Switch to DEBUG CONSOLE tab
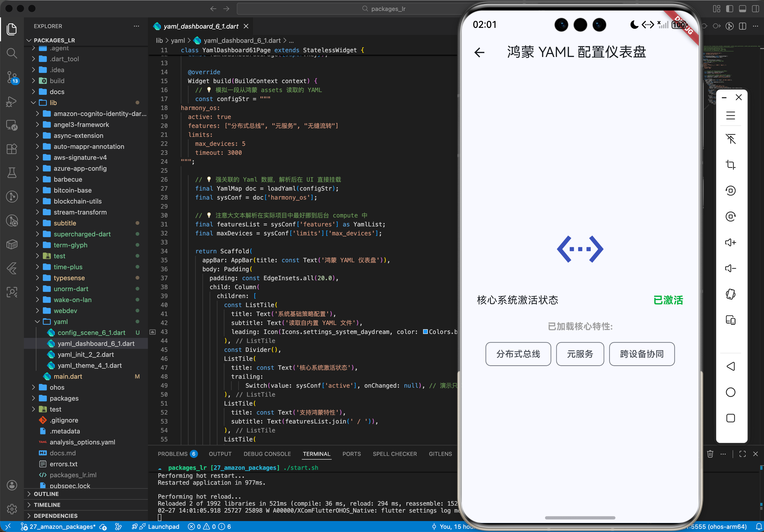The height and width of the screenshot is (532, 764). click(267, 454)
